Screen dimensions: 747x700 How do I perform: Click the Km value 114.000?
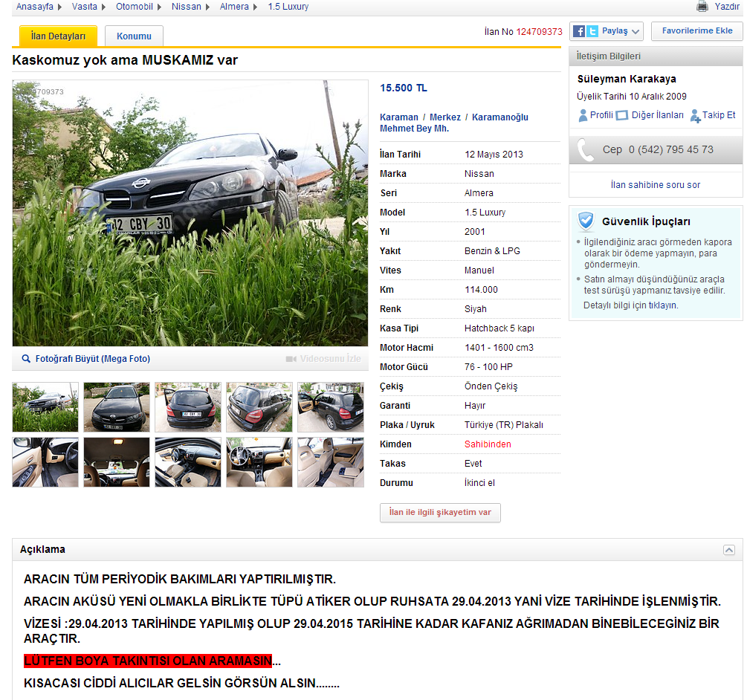tap(481, 290)
